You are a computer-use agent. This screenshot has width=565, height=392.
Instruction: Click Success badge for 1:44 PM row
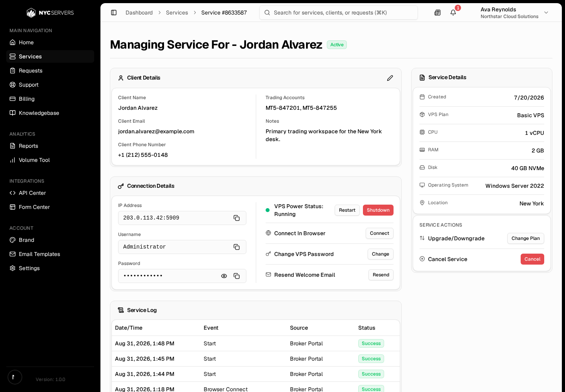pyautogui.click(x=371, y=374)
